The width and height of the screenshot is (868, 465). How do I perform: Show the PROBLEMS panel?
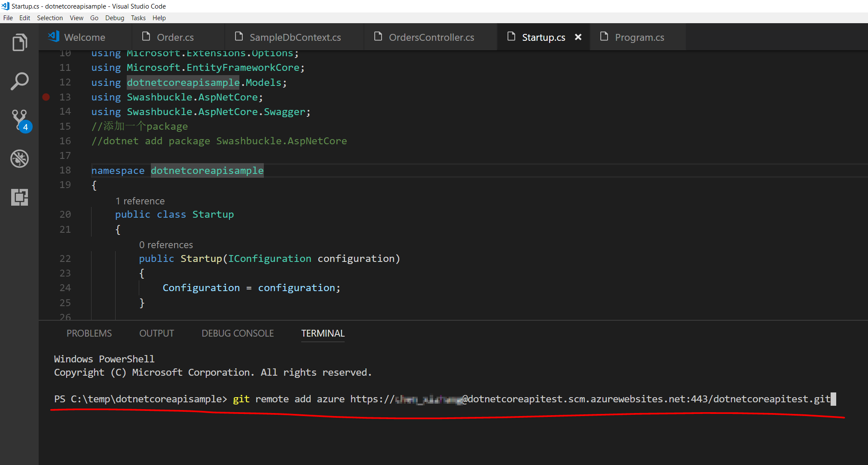tap(89, 334)
